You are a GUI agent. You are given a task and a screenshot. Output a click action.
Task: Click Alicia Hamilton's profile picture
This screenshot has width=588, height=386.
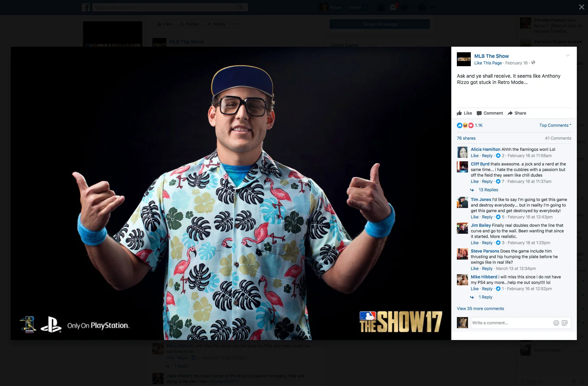pos(462,152)
